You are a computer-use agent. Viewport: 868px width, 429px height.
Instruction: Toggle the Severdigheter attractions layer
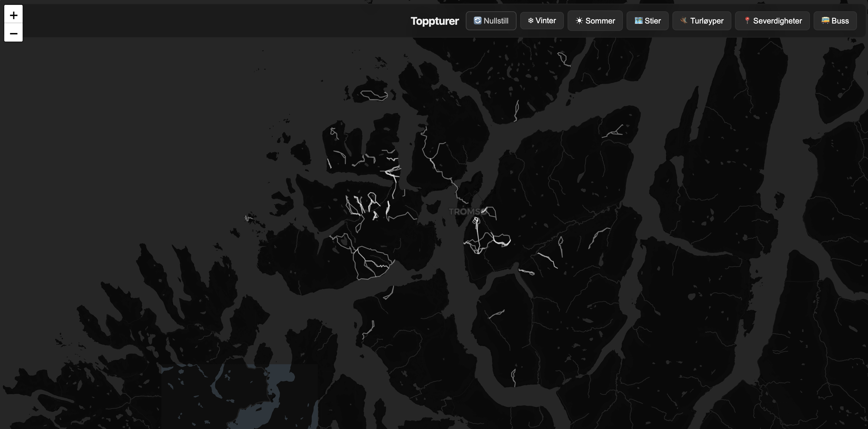[772, 21]
